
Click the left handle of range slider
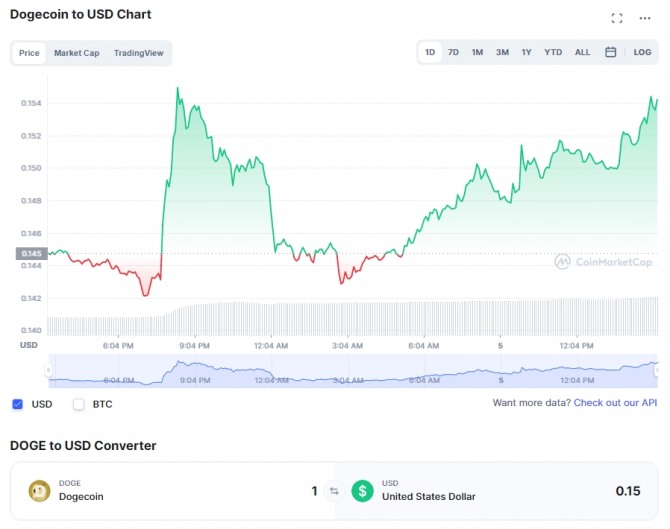[x=48, y=372]
